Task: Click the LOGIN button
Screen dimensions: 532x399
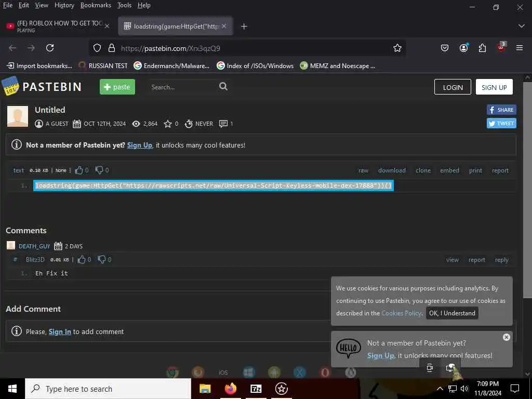Action: click(453, 87)
